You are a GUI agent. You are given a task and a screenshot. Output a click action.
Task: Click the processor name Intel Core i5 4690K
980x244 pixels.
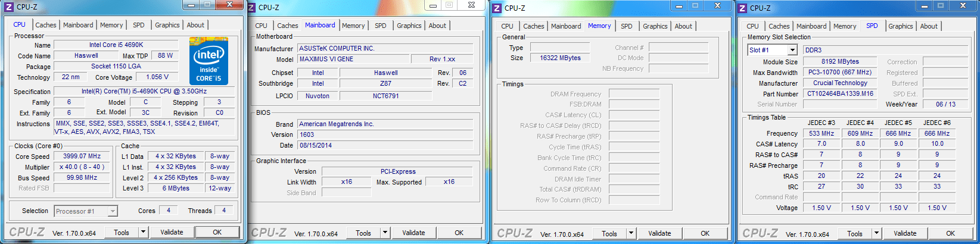[116, 45]
